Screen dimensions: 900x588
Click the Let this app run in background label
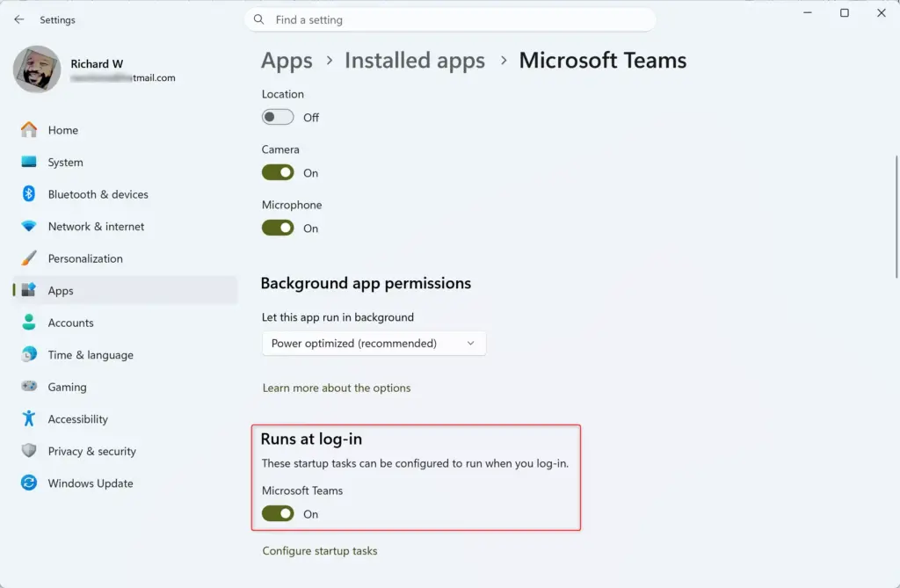coord(337,317)
